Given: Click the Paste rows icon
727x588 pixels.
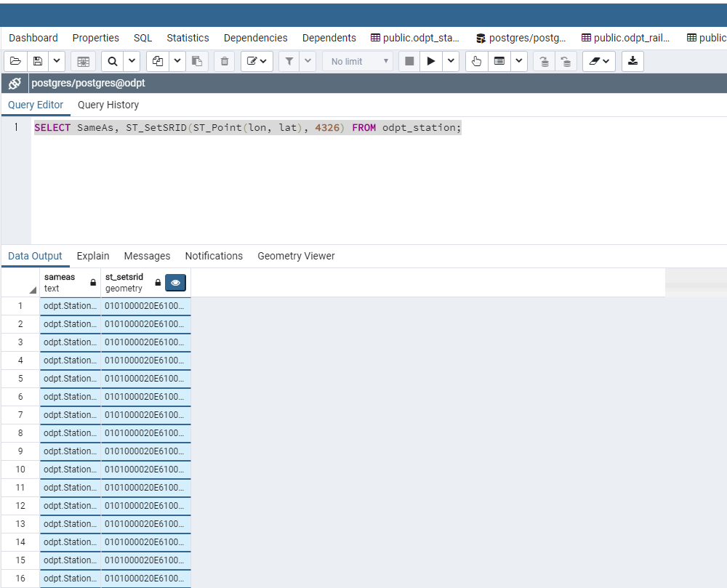Looking at the screenshot, I should 197,61.
